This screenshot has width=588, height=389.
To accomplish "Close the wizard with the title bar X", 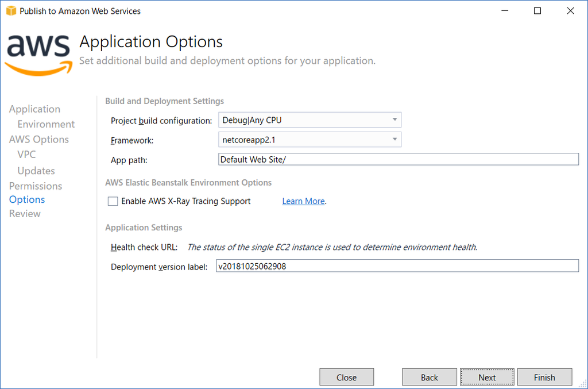I will [570, 11].
